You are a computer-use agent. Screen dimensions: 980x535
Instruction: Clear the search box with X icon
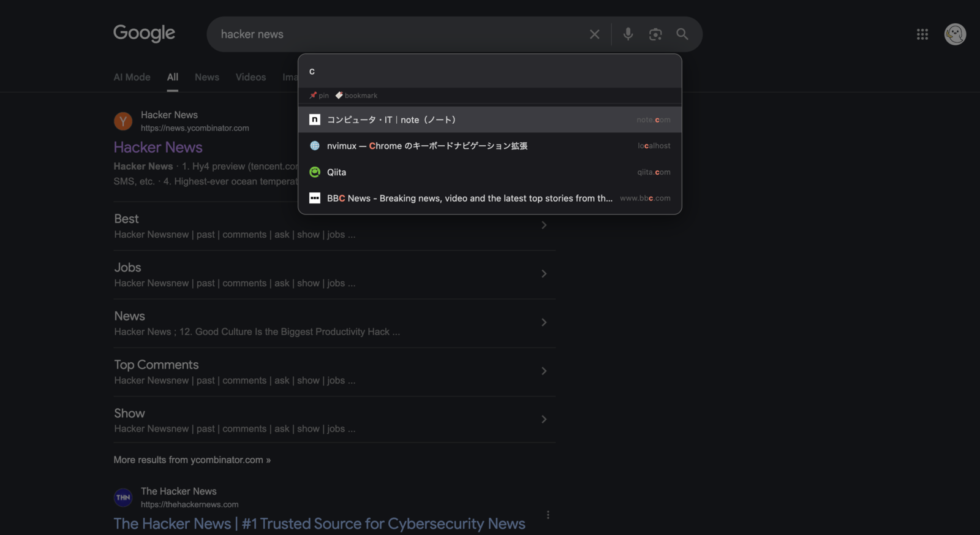tap(594, 34)
